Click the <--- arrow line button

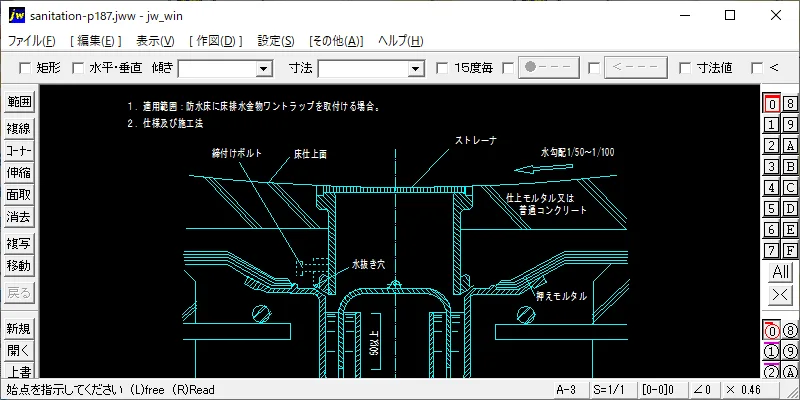tap(636, 68)
